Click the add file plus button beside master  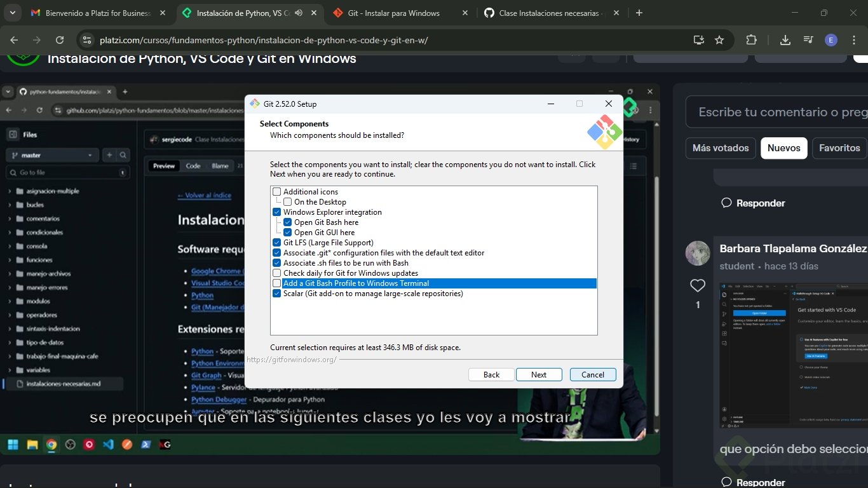(x=109, y=155)
